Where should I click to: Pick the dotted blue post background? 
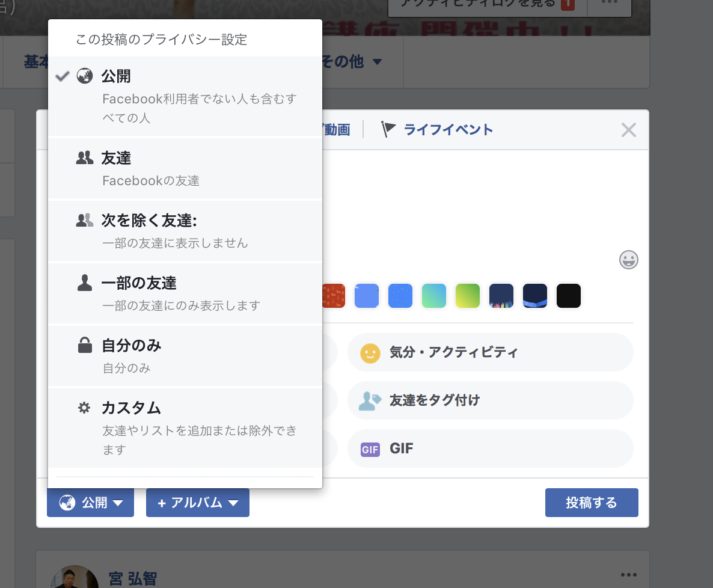coord(400,296)
